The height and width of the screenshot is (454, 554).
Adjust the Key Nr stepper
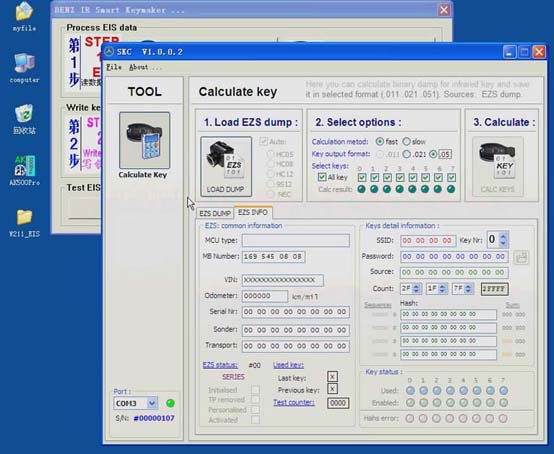[x=503, y=240]
